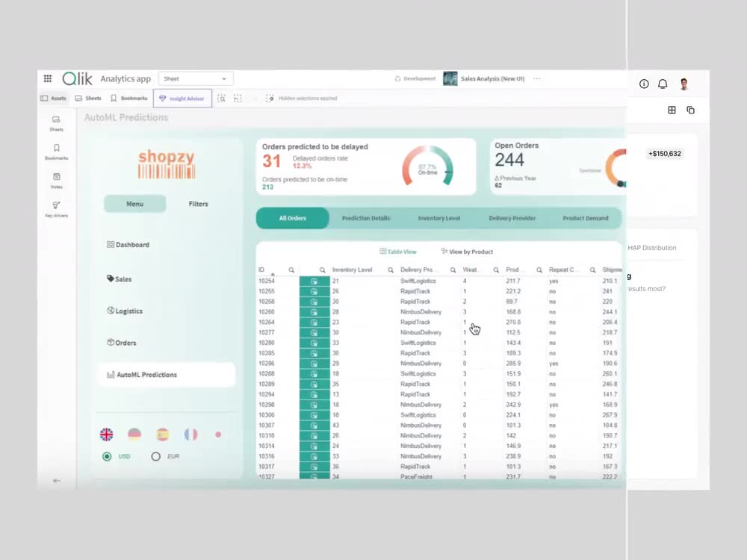The image size is (747, 560).
Task: Open the Sheets toolbar item
Action: 88,98
